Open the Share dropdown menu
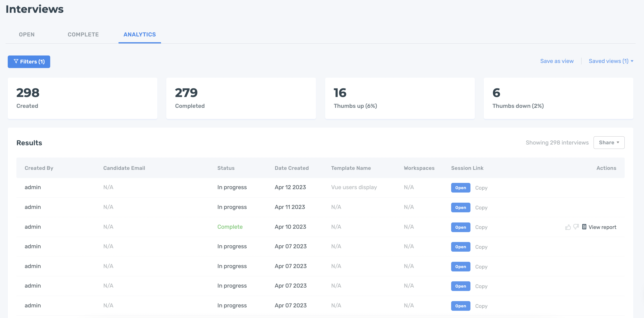The height and width of the screenshot is (318, 644). 609,142
